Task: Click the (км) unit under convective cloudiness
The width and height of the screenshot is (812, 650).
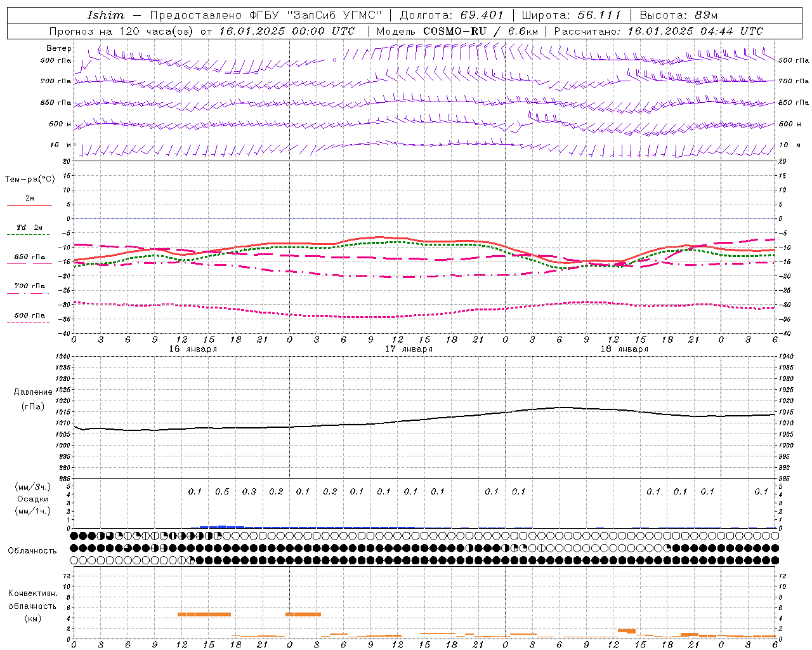Action: point(33,618)
